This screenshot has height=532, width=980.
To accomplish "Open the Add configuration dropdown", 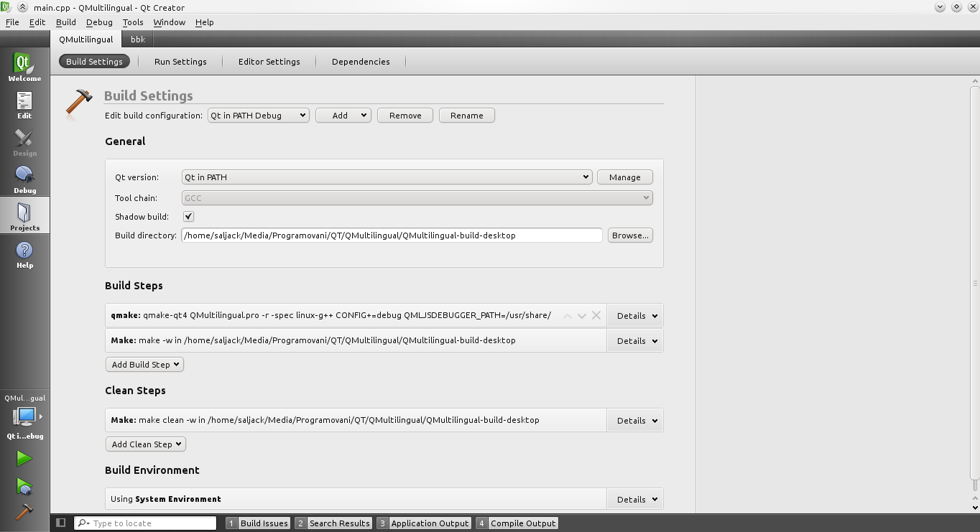I will pos(343,115).
